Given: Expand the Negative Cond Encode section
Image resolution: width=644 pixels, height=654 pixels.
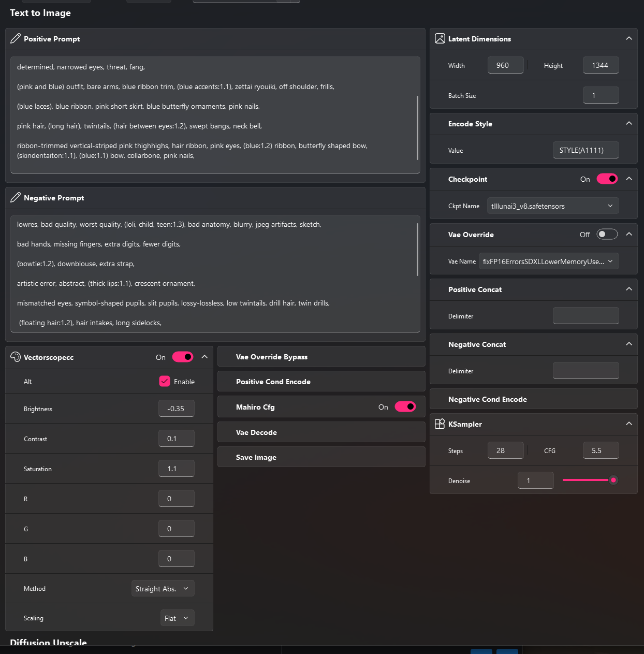Looking at the screenshot, I should point(534,399).
